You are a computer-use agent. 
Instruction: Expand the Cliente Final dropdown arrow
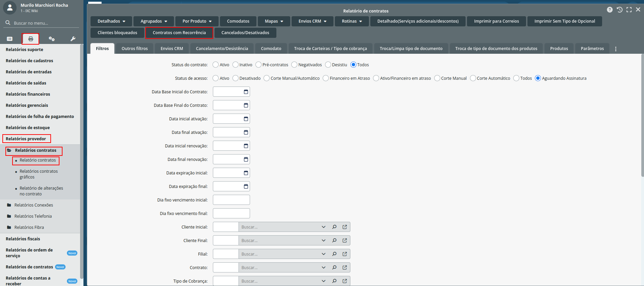[x=323, y=240]
